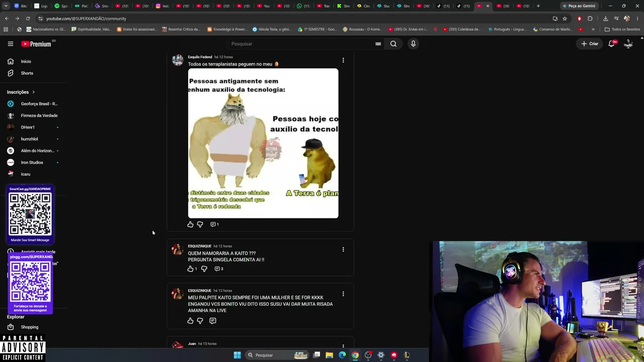Comment on the 'MEU PALPITE KAITO' post
The height and width of the screenshot is (362, 644).
[213, 321]
